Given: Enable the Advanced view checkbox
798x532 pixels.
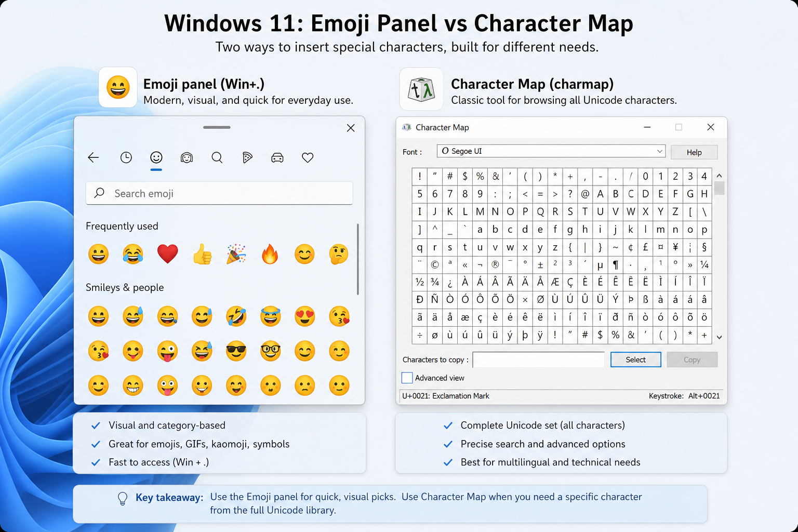Looking at the screenshot, I should click(x=407, y=378).
